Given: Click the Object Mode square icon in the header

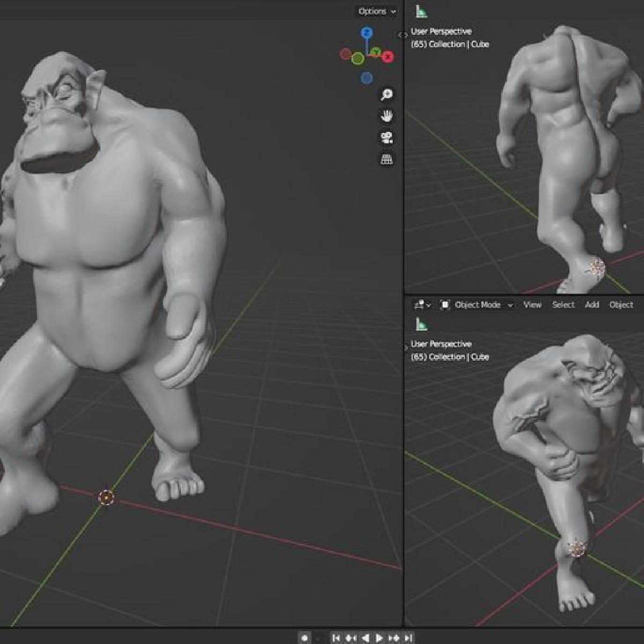Looking at the screenshot, I should pos(445,305).
